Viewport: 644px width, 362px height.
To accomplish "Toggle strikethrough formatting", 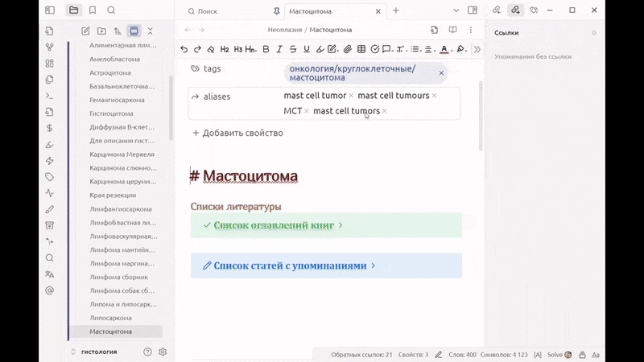I will coord(293,49).
